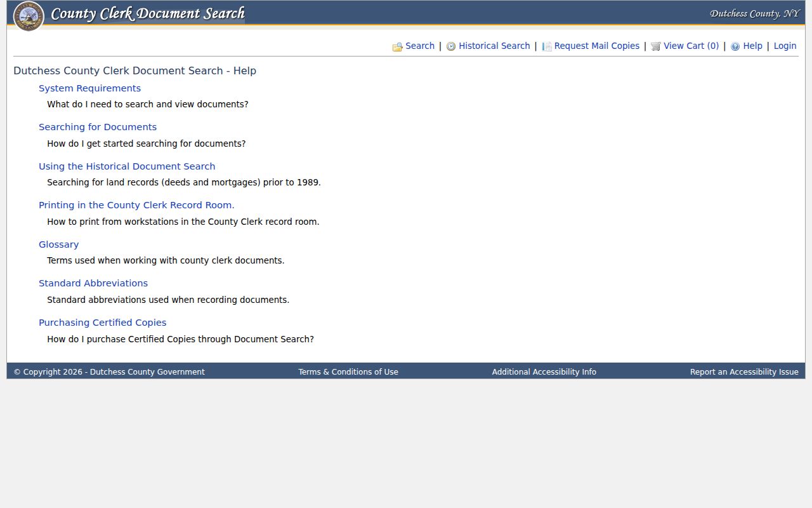Click the Search folder icon
Viewport: 812px width, 508px height.
point(398,46)
